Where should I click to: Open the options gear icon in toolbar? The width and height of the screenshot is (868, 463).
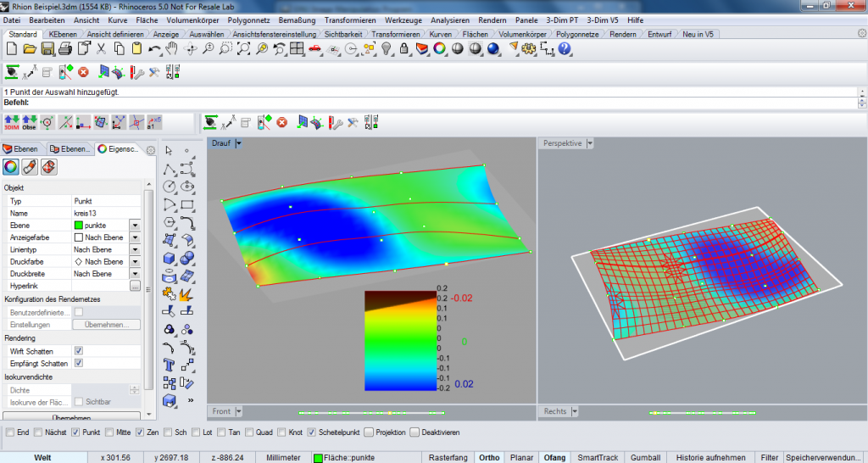(529, 49)
